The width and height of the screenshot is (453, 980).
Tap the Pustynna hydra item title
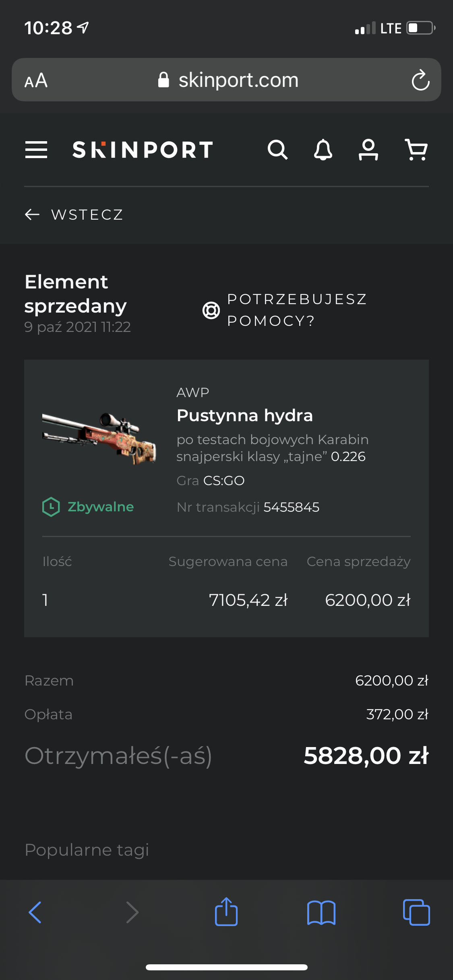(x=244, y=415)
